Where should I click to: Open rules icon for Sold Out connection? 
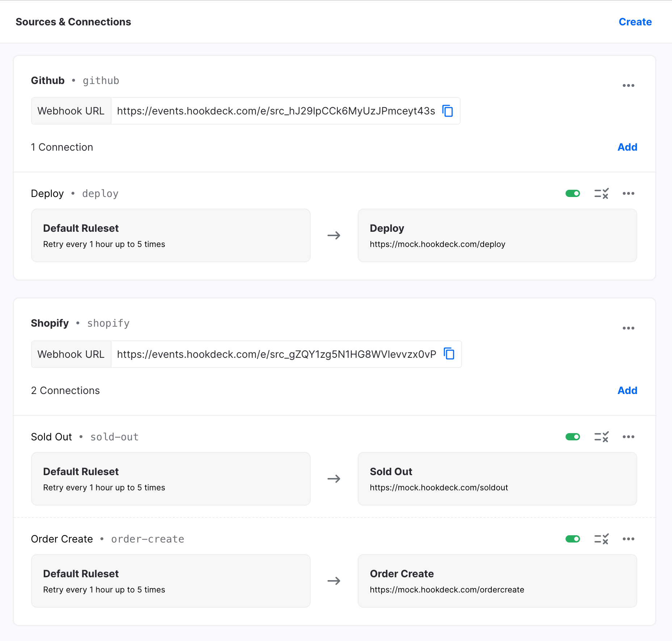601,437
